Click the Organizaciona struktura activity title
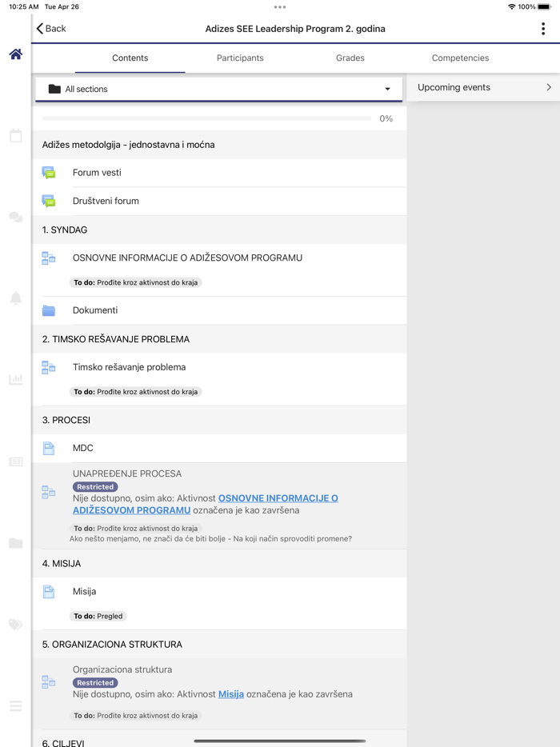This screenshot has width=560, height=747. [122, 669]
